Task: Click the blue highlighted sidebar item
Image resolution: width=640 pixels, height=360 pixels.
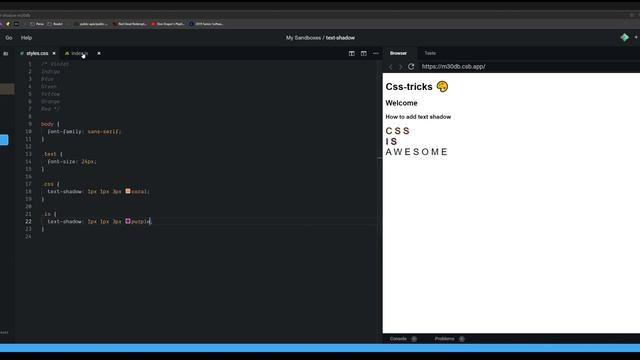Action: pos(4,140)
